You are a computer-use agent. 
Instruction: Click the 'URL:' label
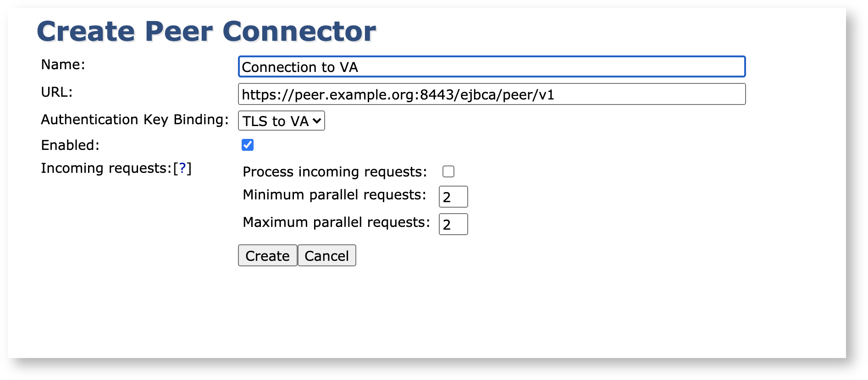tap(57, 92)
